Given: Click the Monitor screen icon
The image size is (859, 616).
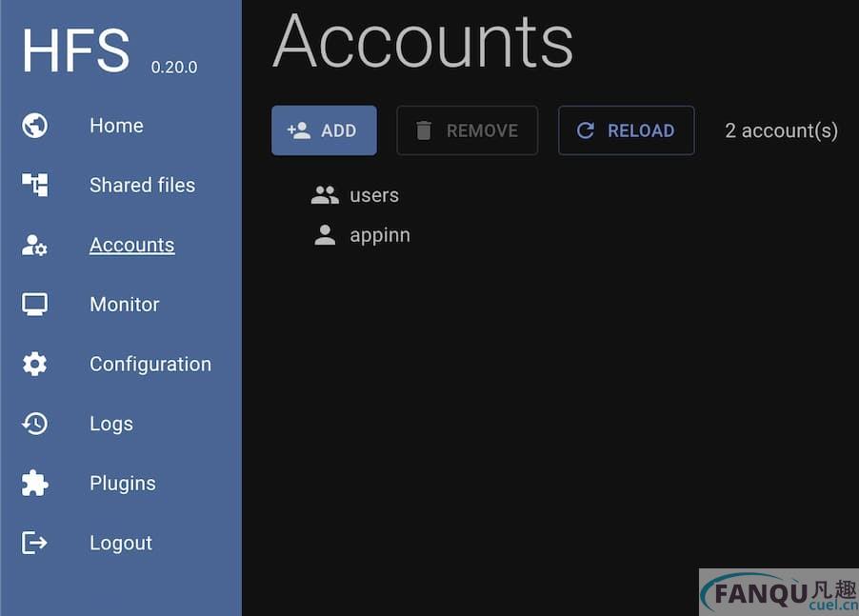Looking at the screenshot, I should 35,305.
